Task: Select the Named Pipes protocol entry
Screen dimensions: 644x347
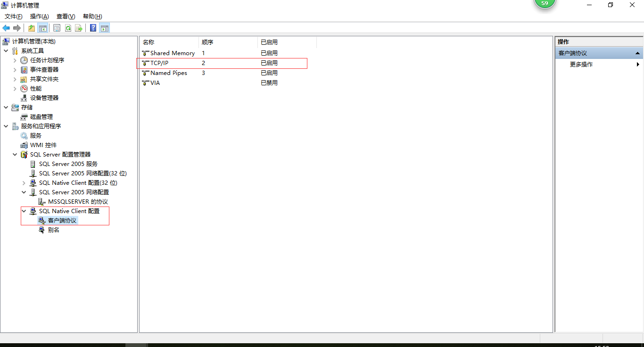Action: (x=167, y=73)
